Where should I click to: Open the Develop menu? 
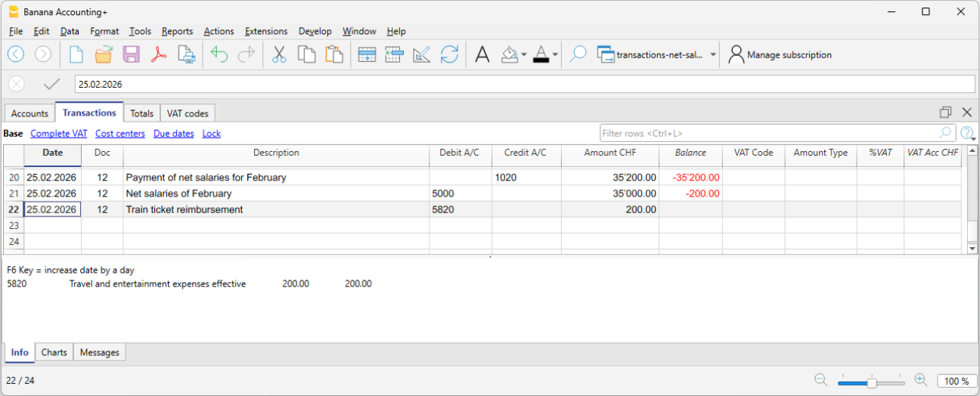(315, 31)
